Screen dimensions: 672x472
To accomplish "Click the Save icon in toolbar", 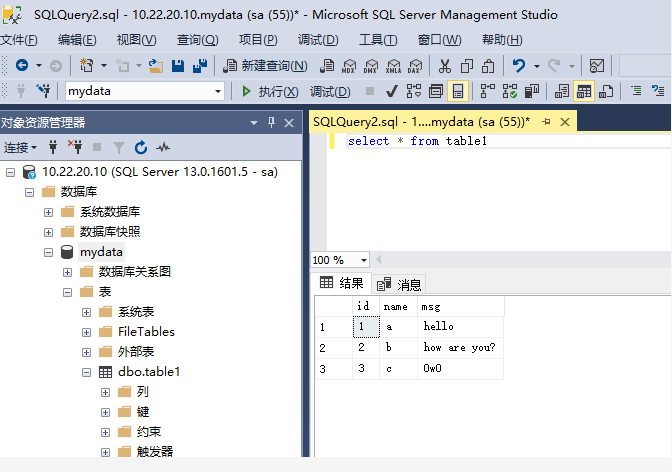I will tap(178, 65).
